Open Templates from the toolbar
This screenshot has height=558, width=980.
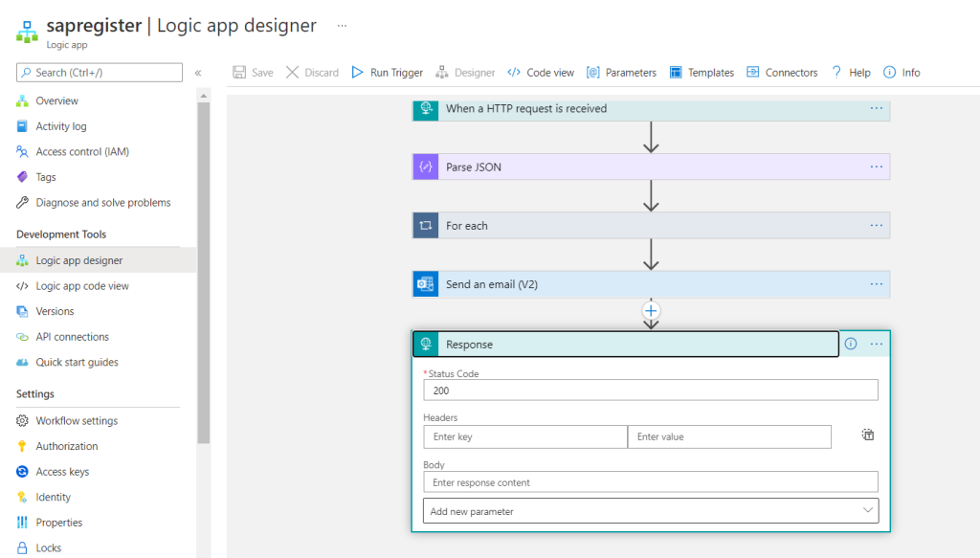pos(702,73)
